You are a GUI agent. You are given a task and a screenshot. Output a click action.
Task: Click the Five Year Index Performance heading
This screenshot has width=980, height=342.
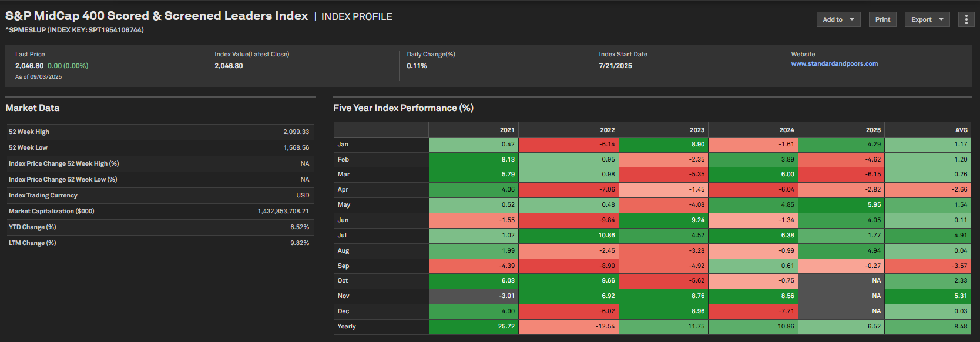click(403, 108)
